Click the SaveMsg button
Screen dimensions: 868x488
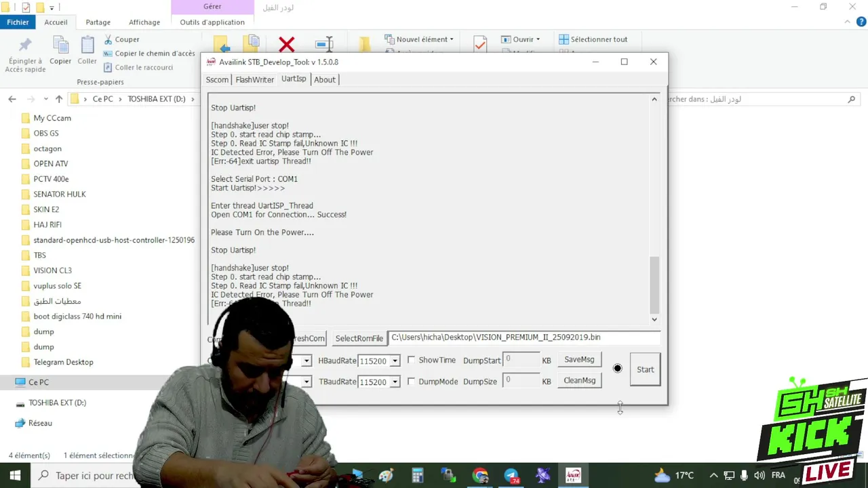[x=579, y=360]
